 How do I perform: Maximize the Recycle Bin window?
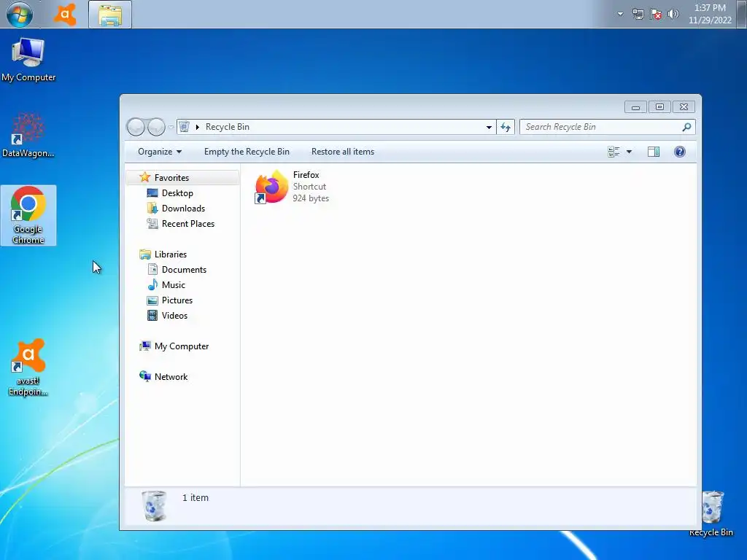pyautogui.click(x=659, y=107)
